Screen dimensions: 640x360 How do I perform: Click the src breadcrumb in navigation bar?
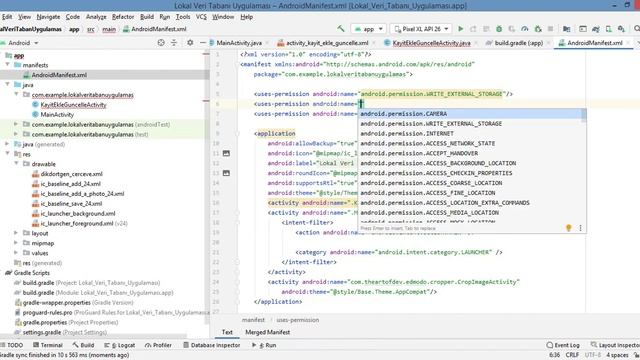[x=91, y=29]
